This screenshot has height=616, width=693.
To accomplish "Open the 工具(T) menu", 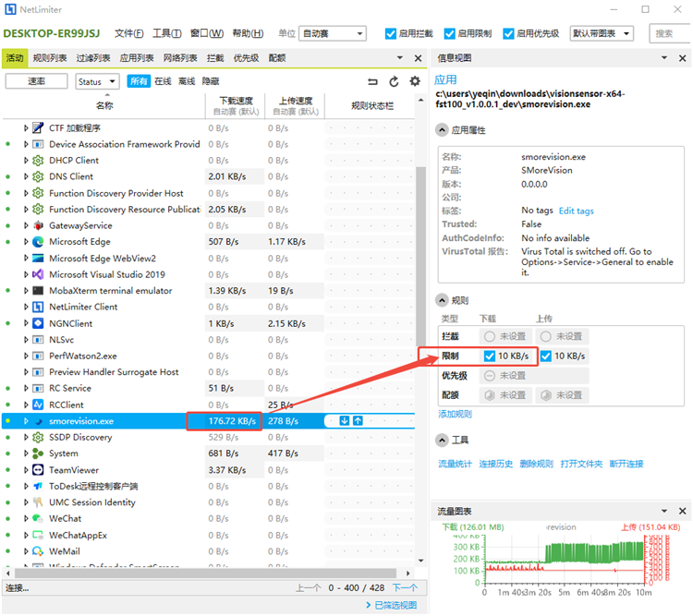I will tap(166, 33).
